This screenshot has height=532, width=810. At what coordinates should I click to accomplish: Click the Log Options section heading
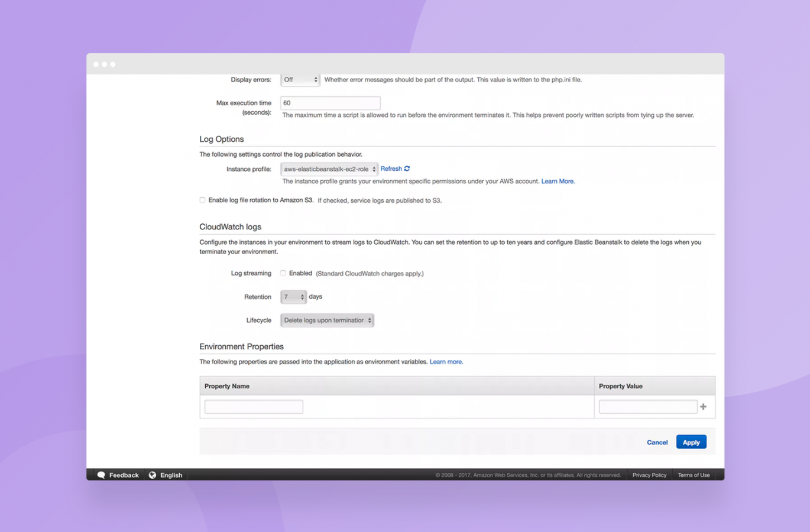222,139
